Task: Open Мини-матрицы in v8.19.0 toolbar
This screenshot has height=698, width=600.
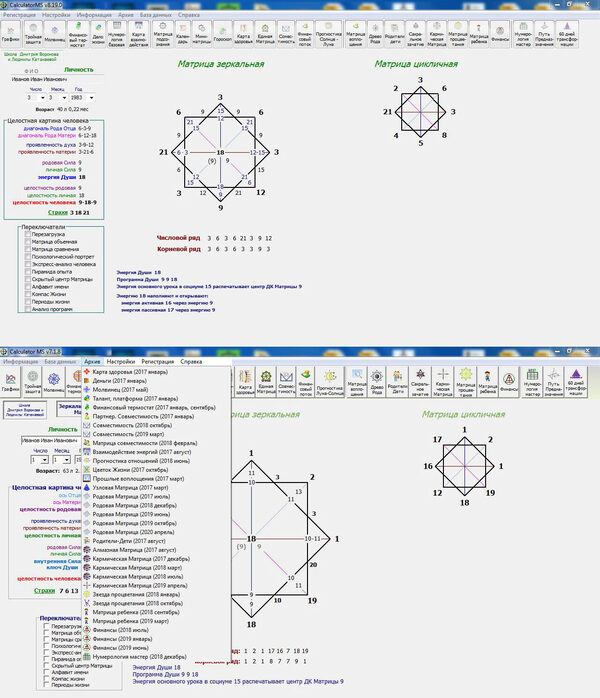Action: 201,33
